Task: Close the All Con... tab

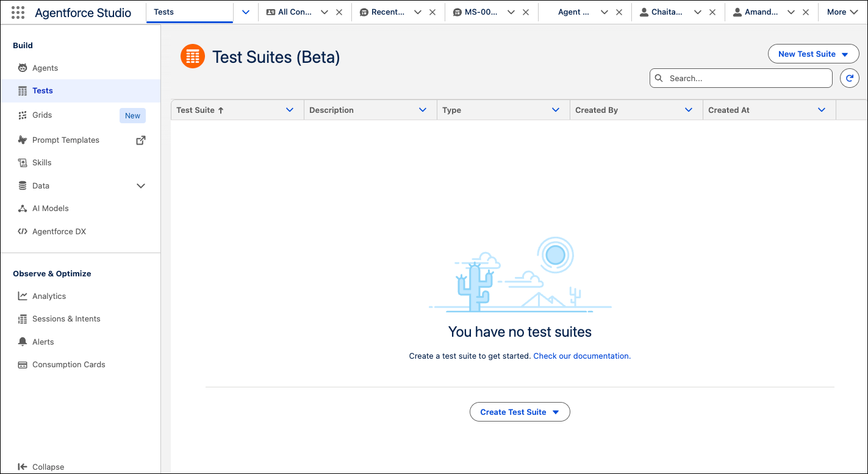Action: pos(340,12)
